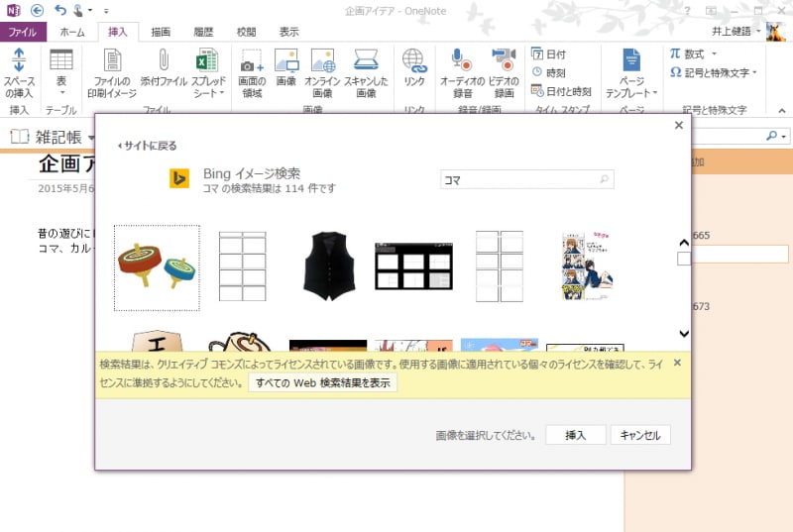Click the キャンセル button
The image size is (793, 532).
click(x=640, y=435)
